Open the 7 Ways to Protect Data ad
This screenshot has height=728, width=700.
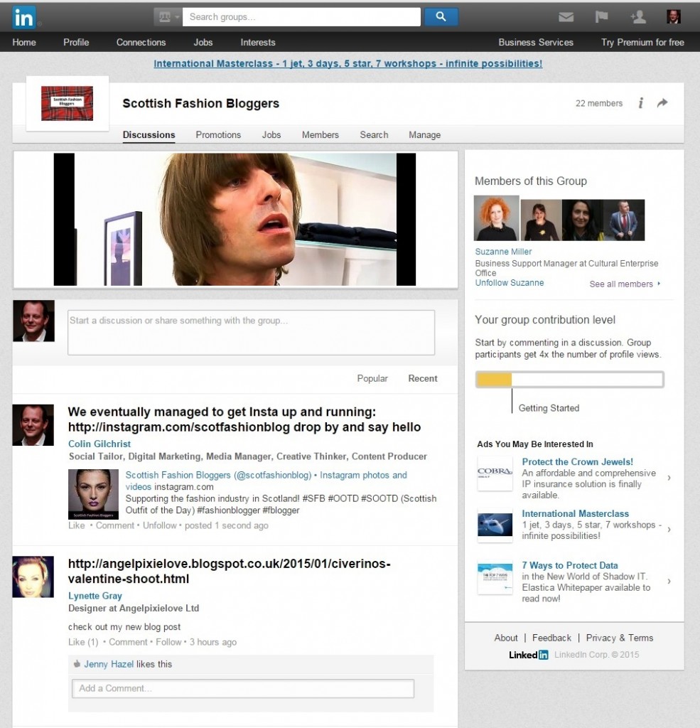point(569,565)
